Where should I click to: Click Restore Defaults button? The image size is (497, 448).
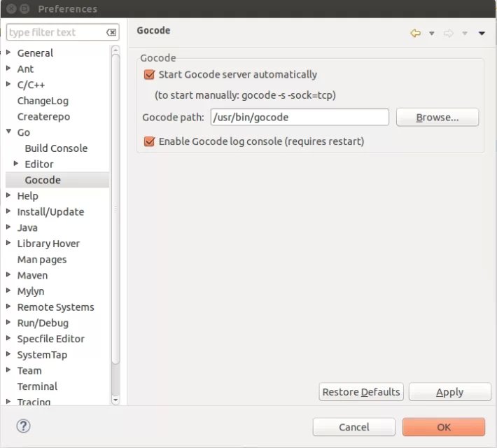tap(361, 392)
